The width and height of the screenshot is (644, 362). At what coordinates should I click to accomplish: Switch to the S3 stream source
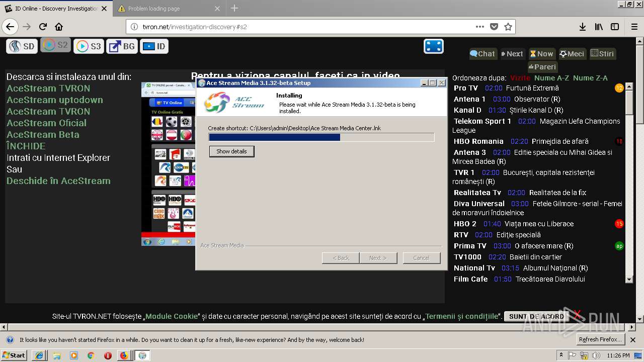click(x=89, y=46)
